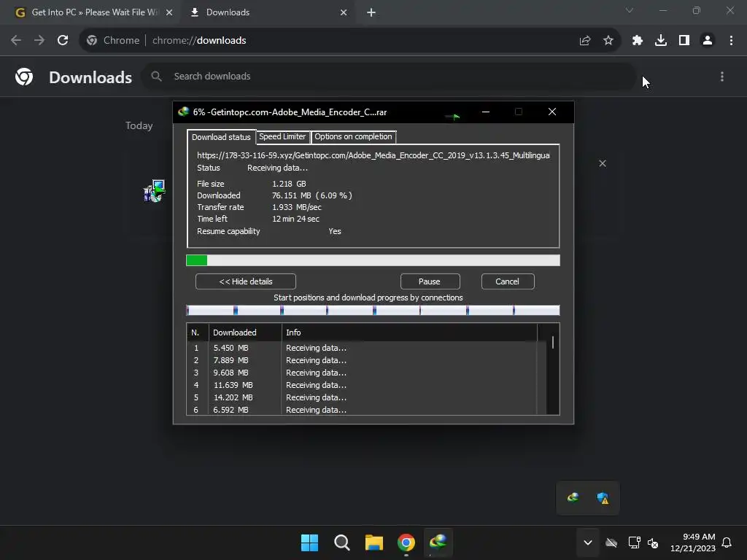Click the download item's file icon
Screen dimensions: 747x560
point(154,191)
